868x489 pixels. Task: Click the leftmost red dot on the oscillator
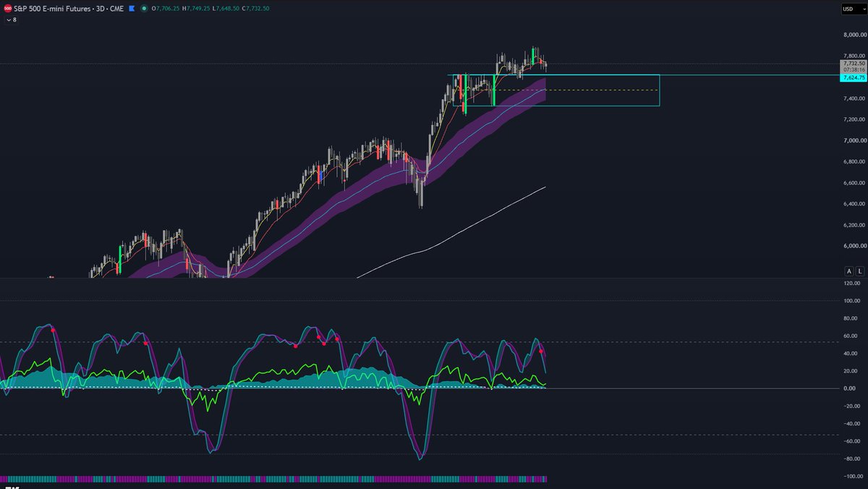pos(53,330)
